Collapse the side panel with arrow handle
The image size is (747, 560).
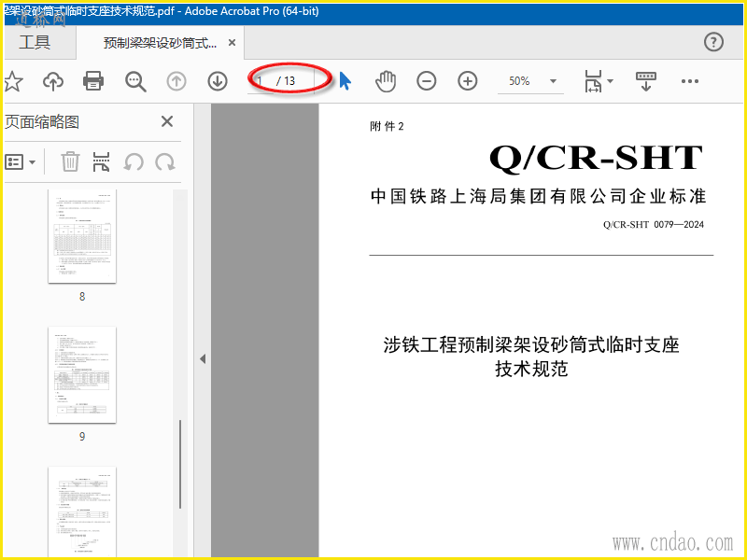(x=203, y=358)
